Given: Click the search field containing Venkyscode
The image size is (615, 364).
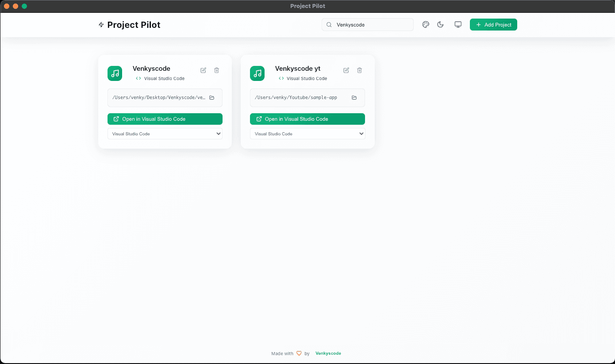Looking at the screenshot, I should coord(372,25).
